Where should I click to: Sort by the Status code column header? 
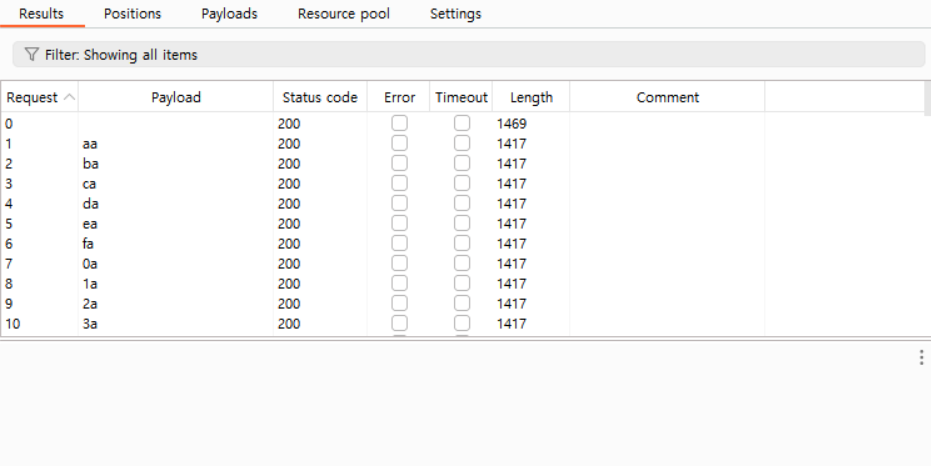(x=320, y=97)
